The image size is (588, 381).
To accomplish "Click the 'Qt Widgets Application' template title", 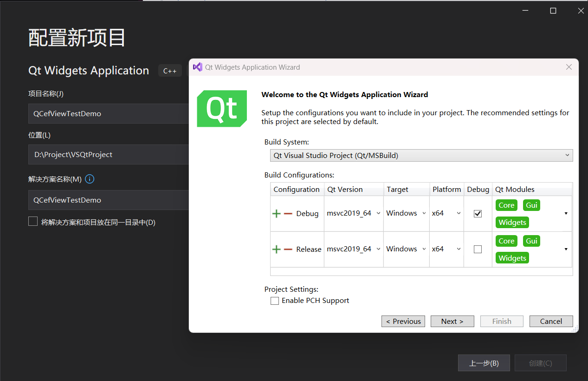I will pos(89,71).
